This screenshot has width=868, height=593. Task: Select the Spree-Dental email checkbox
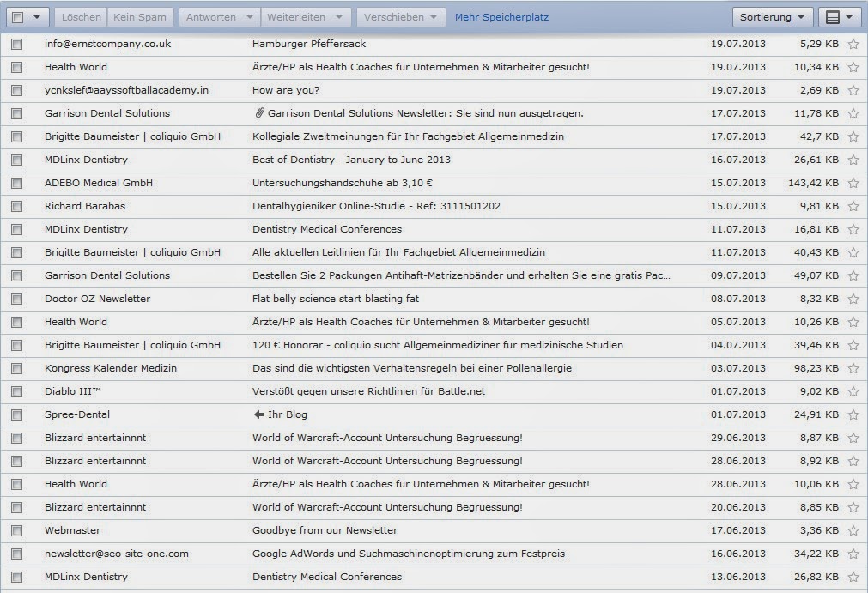(16, 414)
